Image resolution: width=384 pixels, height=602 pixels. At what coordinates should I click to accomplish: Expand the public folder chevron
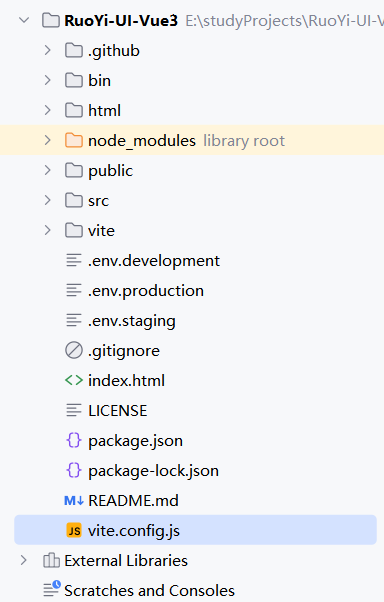[x=47, y=170]
